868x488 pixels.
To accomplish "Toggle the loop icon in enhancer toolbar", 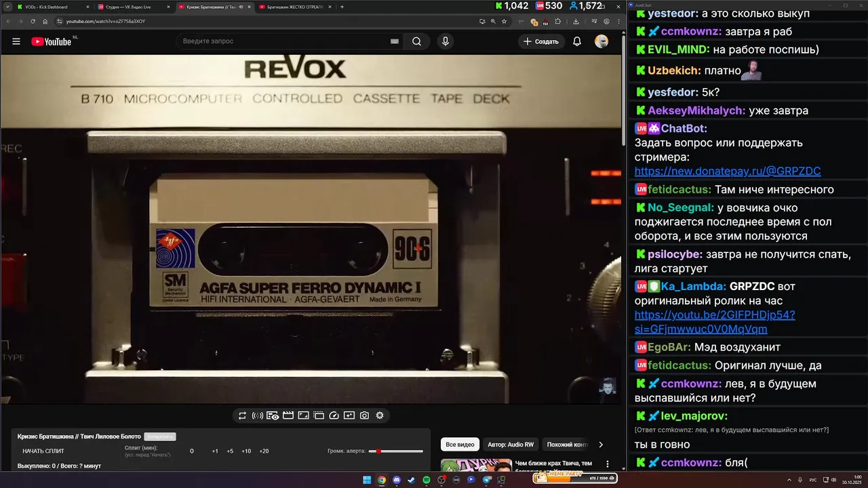I will [x=242, y=415].
